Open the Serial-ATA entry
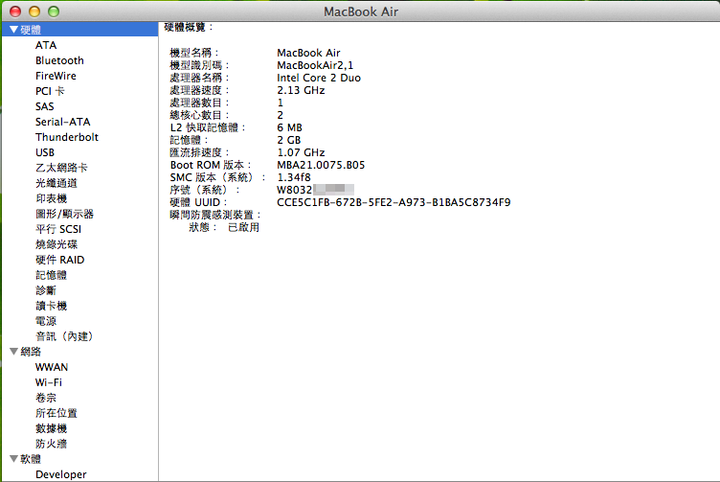The width and height of the screenshot is (720, 482). tap(63, 122)
